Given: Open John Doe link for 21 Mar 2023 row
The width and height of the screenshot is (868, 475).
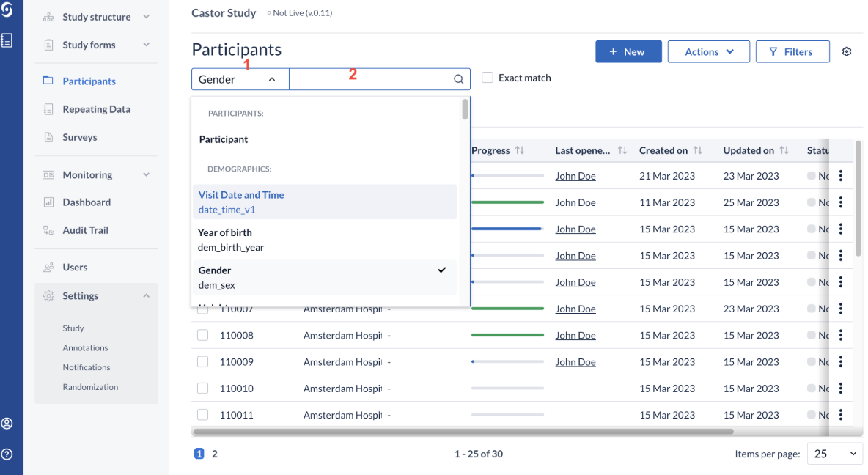Looking at the screenshot, I should (575, 176).
